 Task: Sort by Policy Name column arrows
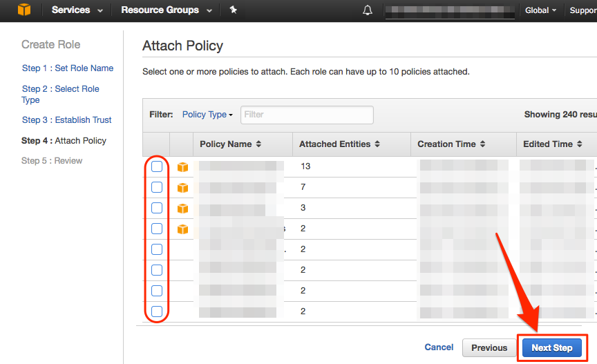[258, 144]
